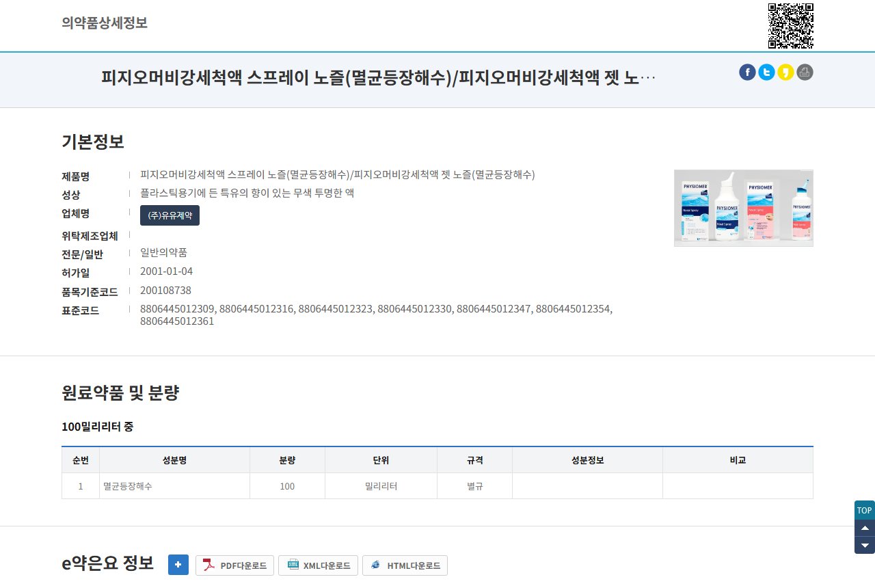
Task: Click the 100 quantity cell
Action: pyautogui.click(x=288, y=486)
